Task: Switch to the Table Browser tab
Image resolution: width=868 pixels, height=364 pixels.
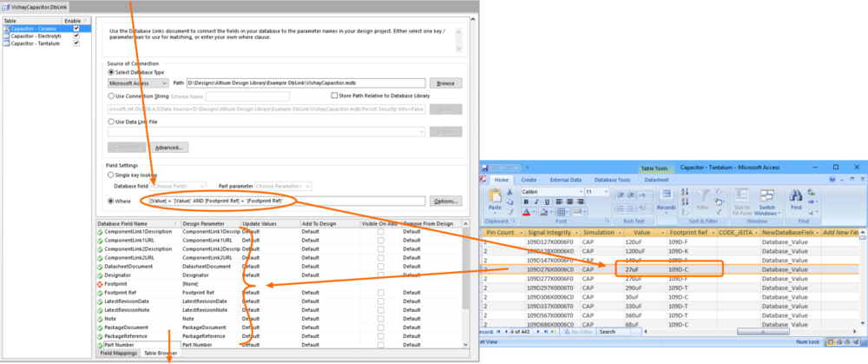Action: (160, 353)
